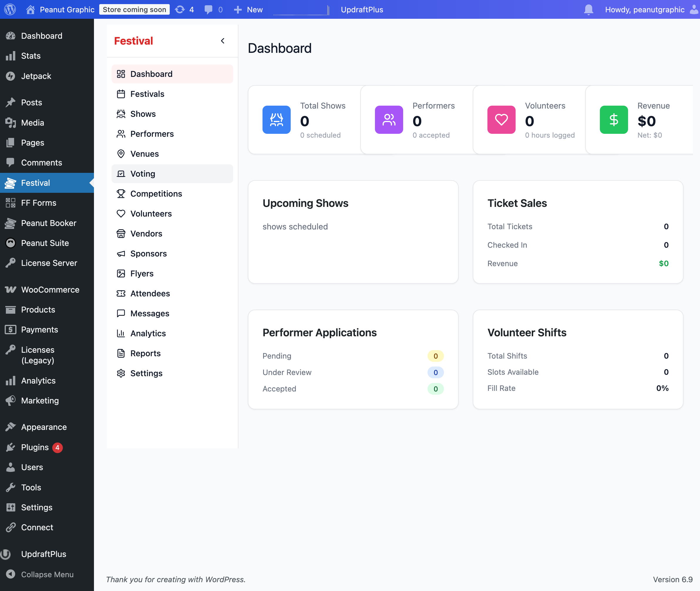Open the Howdy, peanutgraphic account menu
Image resolution: width=700 pixels, height=591 pixels.
click(x=645, y=9)
